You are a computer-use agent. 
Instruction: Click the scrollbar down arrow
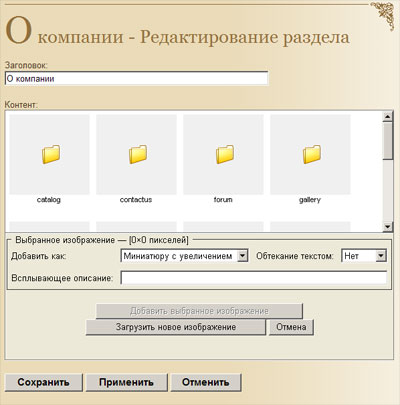(388, 227)
